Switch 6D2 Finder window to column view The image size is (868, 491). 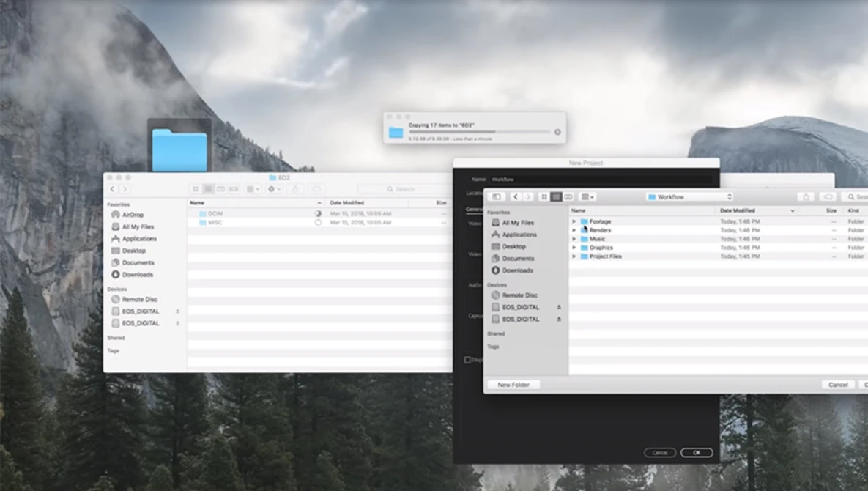(221, 189)
